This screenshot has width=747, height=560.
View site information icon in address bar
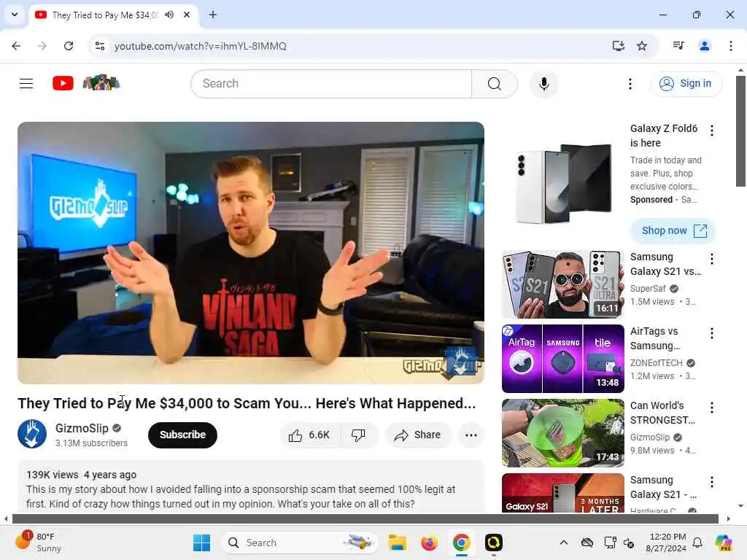(x=100, y=46)
